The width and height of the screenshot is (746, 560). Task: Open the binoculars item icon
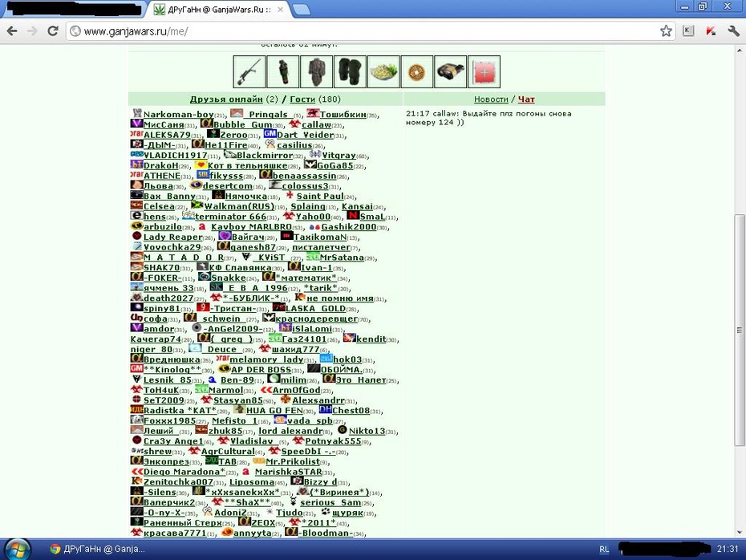(x=451, y=72)
